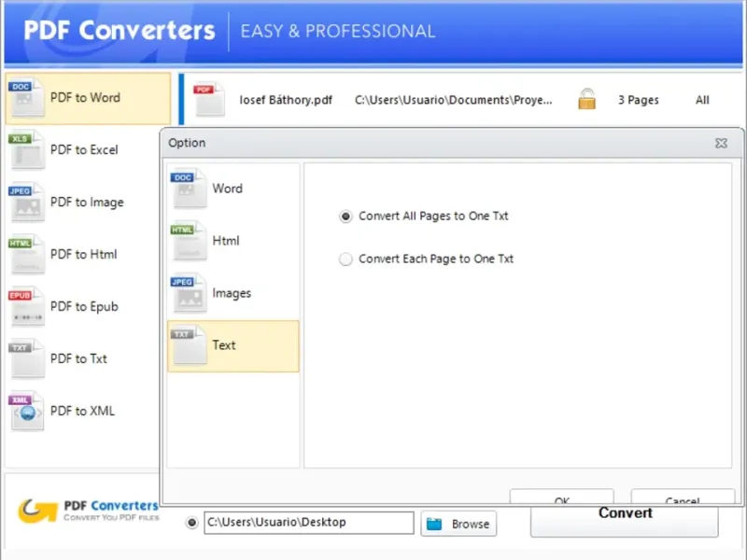Select Convert All Pages to One Txt
Viewport: 747px width, 560px height.
tap(345, 217)
